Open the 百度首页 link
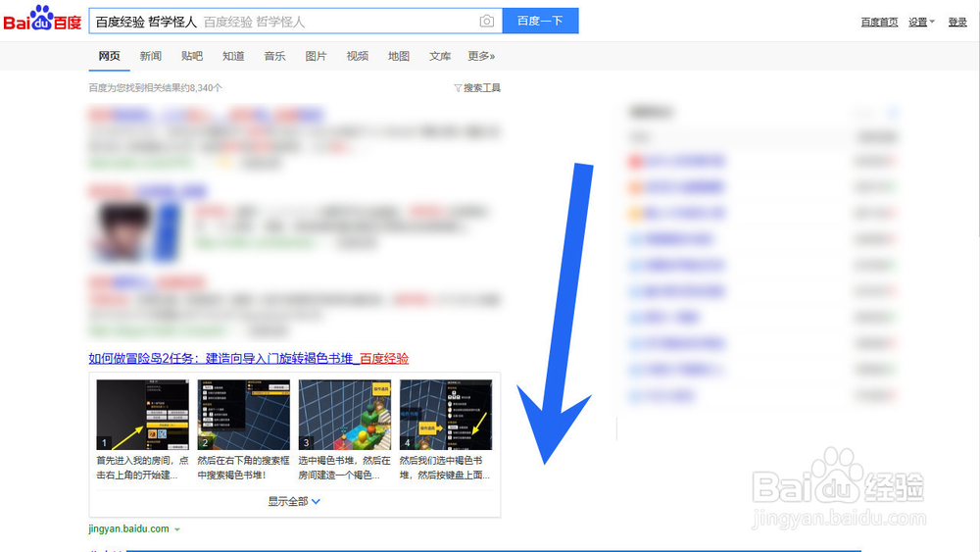This screenshot has height=552, width=980. point(879,22)
